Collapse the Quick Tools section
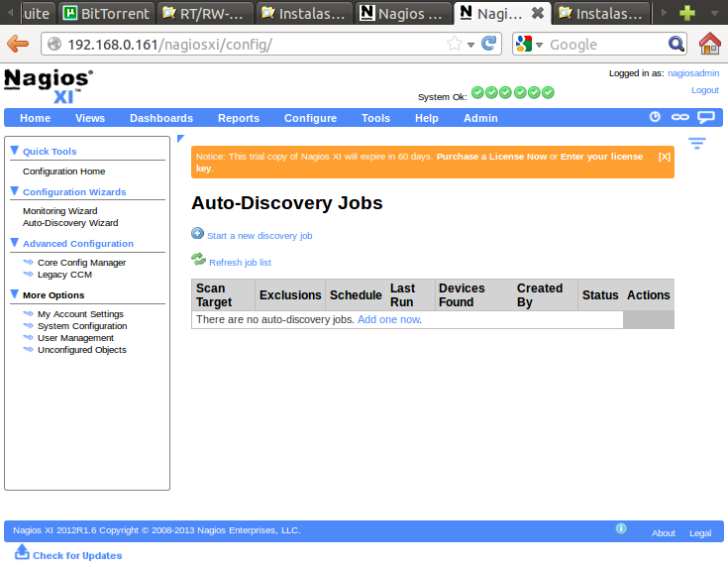The height and width of the screenshot is (571, 728). tap(15, 151)
